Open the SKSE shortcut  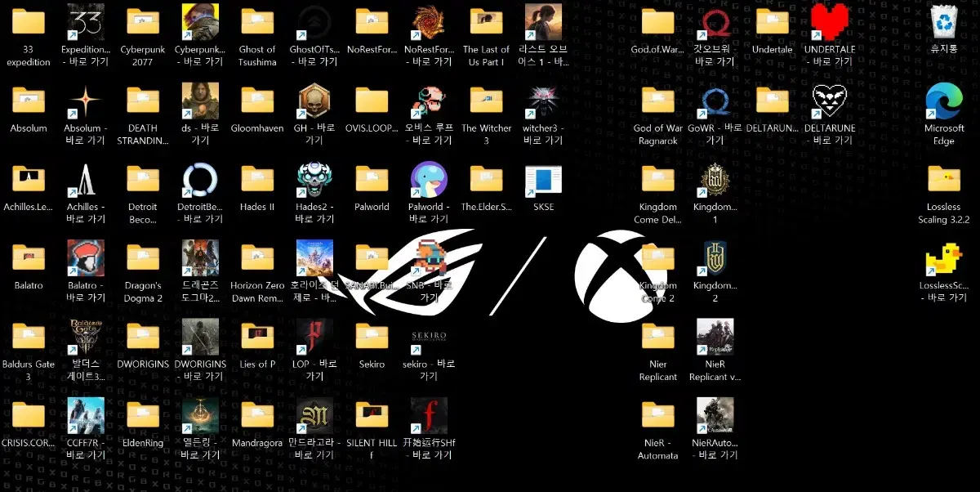(x=543, y=183)
